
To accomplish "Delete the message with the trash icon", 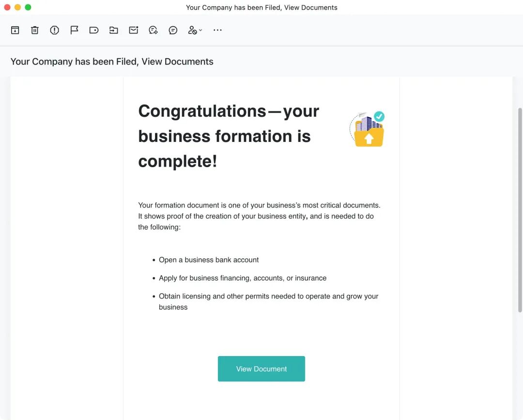I will click(35, 30).
